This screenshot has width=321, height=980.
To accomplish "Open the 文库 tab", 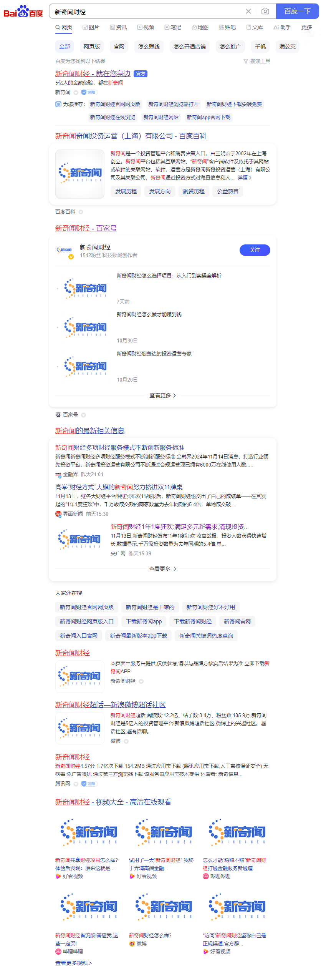I will click(x=255, y=27).
